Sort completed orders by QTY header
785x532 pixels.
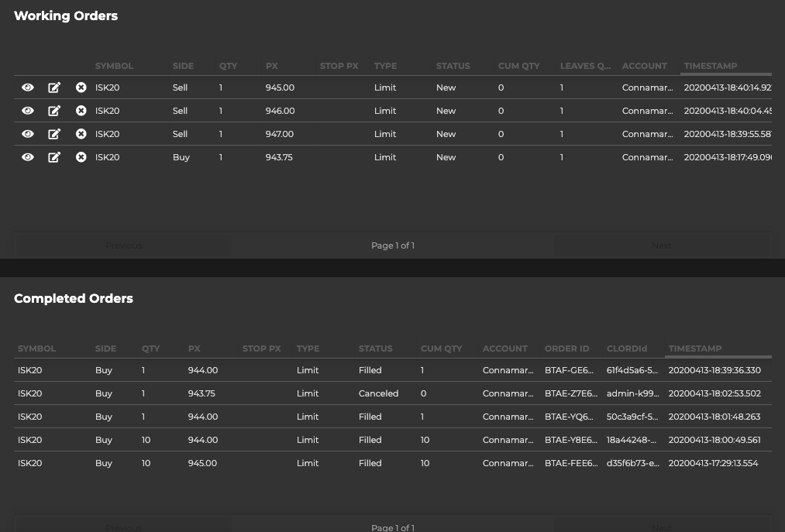[x=150, y=348]
